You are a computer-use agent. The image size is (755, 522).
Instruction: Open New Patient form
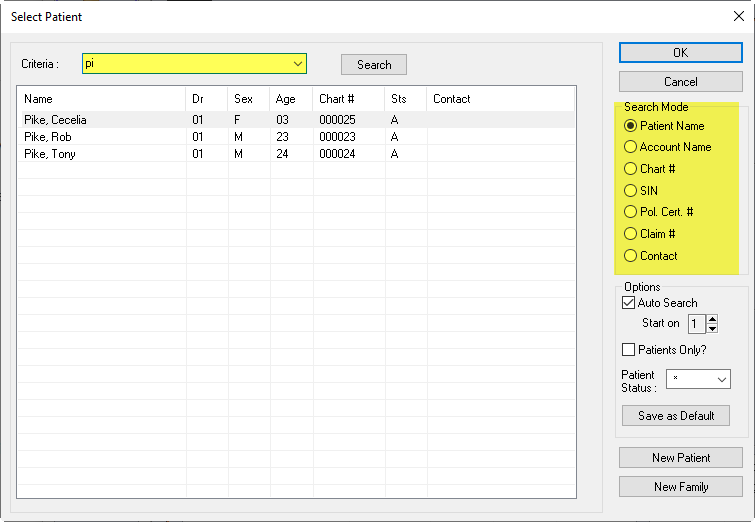coord(680,458)
